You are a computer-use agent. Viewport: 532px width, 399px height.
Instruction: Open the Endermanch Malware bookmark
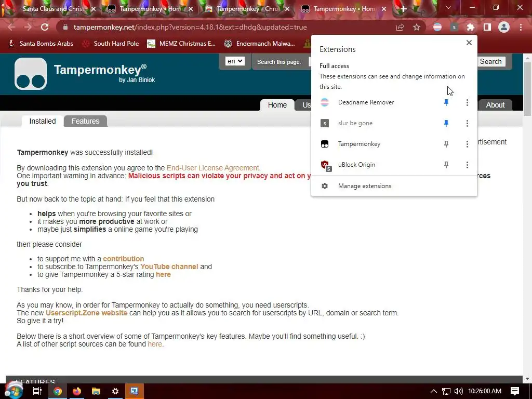click(x=259, y=44)
